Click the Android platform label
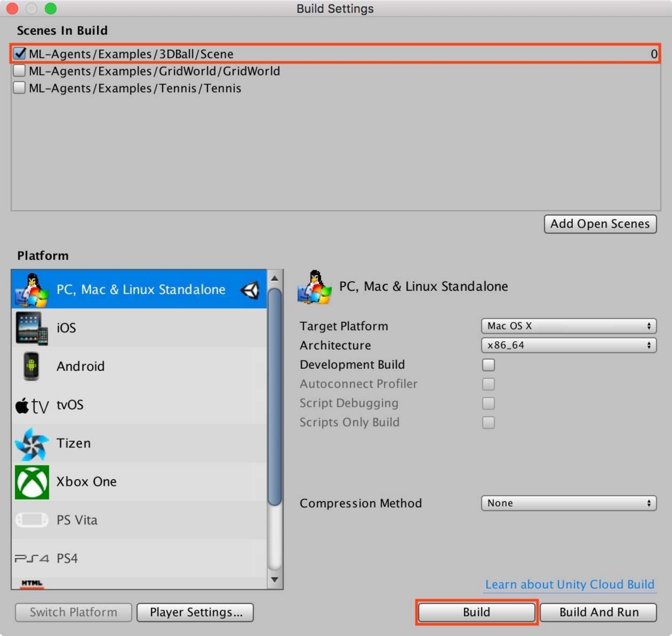This screenshot has width=672, height=636. (81, 366)
